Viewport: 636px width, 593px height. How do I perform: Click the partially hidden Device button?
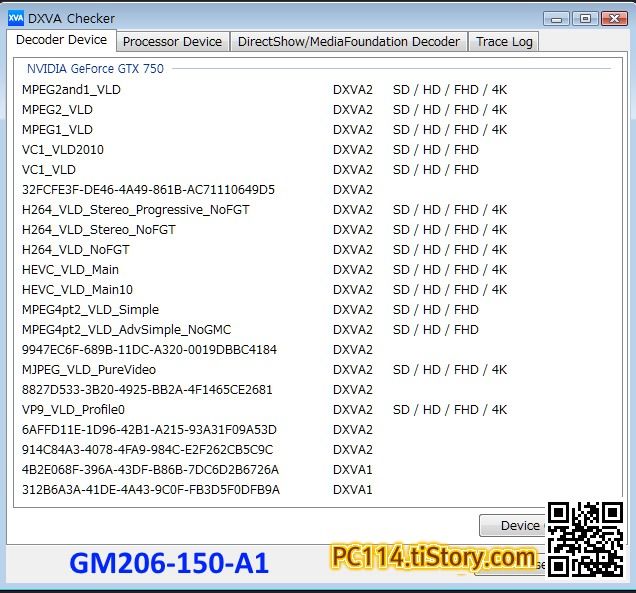pos(513,526)
